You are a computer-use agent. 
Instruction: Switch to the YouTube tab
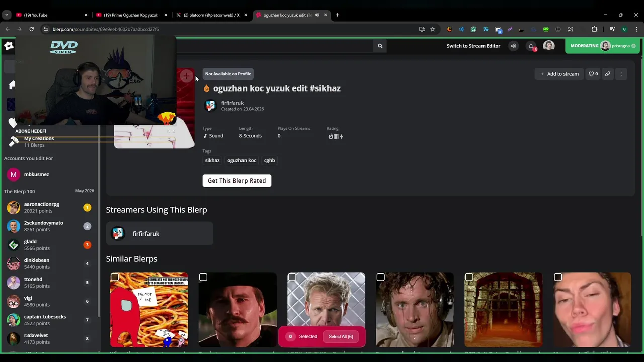click(50, 15)
